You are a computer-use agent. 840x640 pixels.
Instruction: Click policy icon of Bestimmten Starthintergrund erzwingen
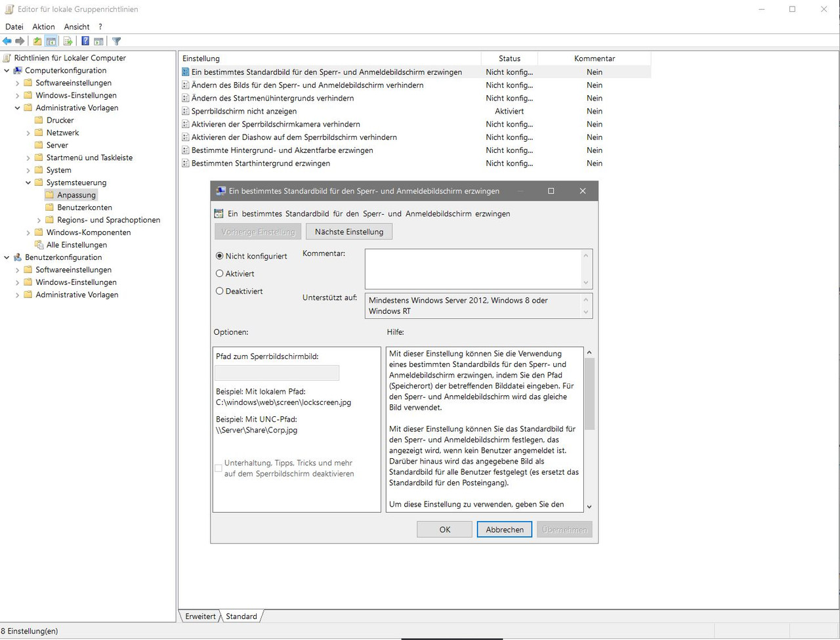tap(186, 163)
